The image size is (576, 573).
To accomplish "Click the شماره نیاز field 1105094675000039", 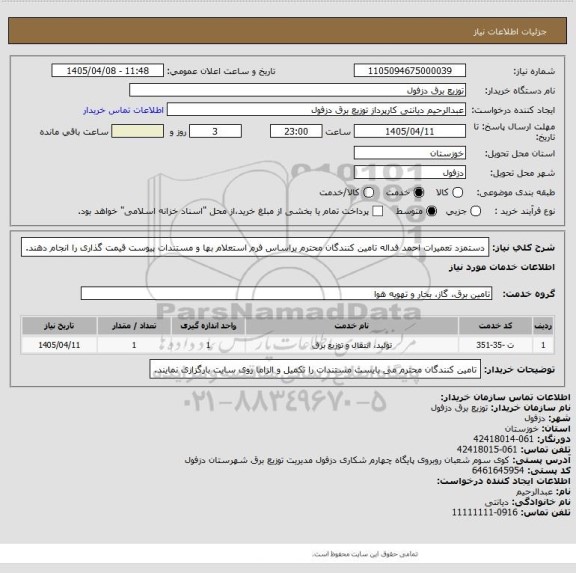I will coord(410,71).
